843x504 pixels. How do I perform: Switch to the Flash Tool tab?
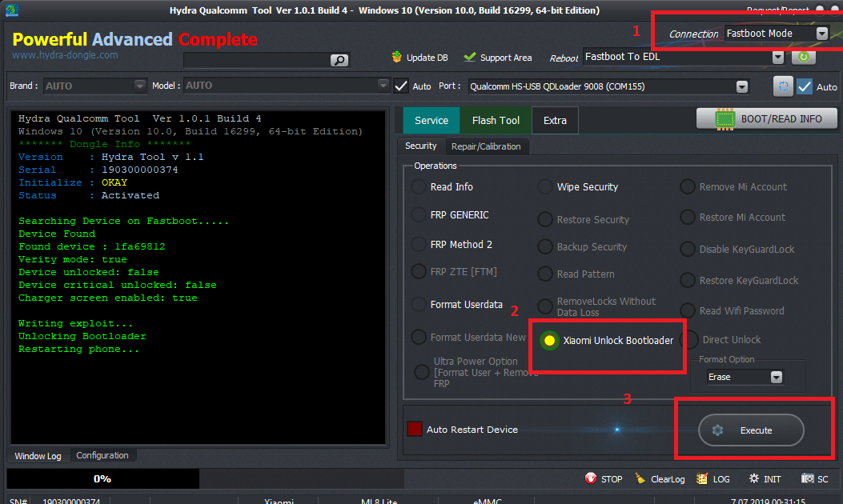point(496,120)
